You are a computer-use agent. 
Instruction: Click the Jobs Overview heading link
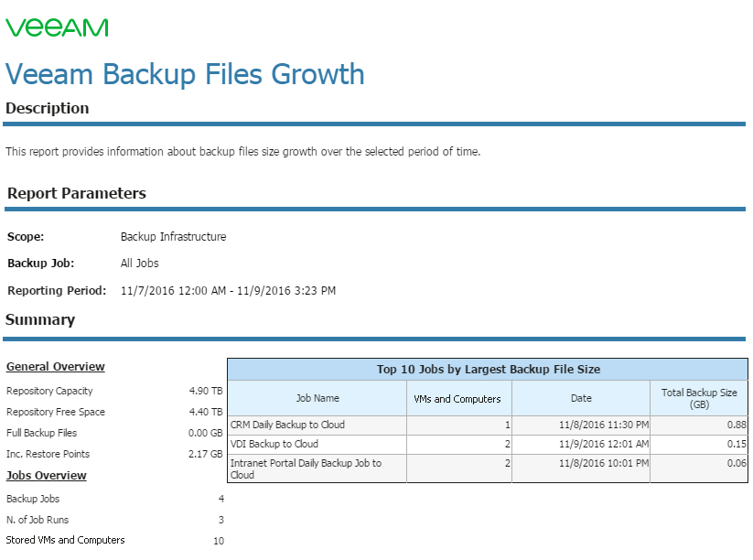click(46, 475)
